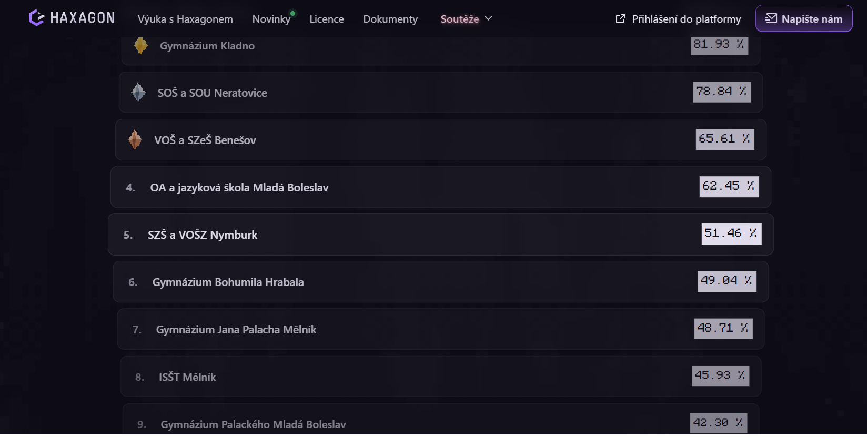The height and width of the screenshot is (437, 868).
Task: Click the green notification dot on Novinky
Action: click(293, 13)
